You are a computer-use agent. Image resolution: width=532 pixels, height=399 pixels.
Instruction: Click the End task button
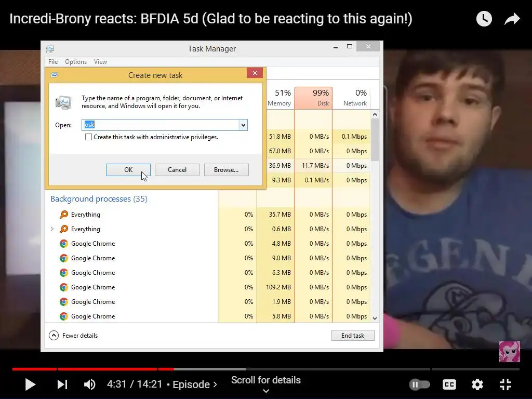[x=353, y=336]
